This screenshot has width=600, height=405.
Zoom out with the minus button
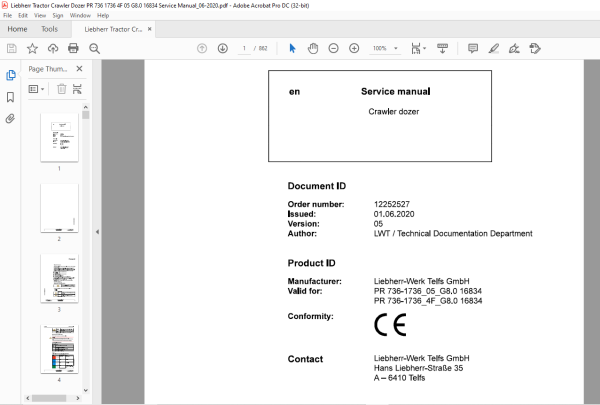334,48
